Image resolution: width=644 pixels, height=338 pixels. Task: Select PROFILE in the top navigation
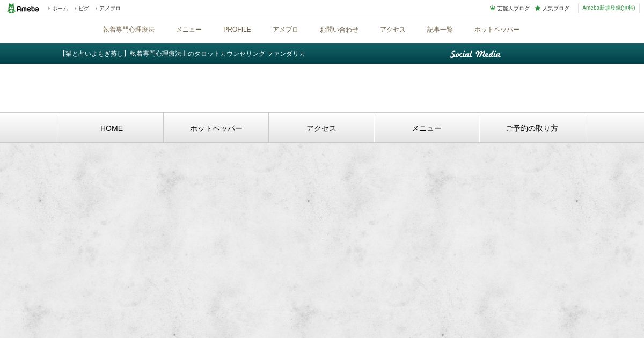click(x=237, y=30)
